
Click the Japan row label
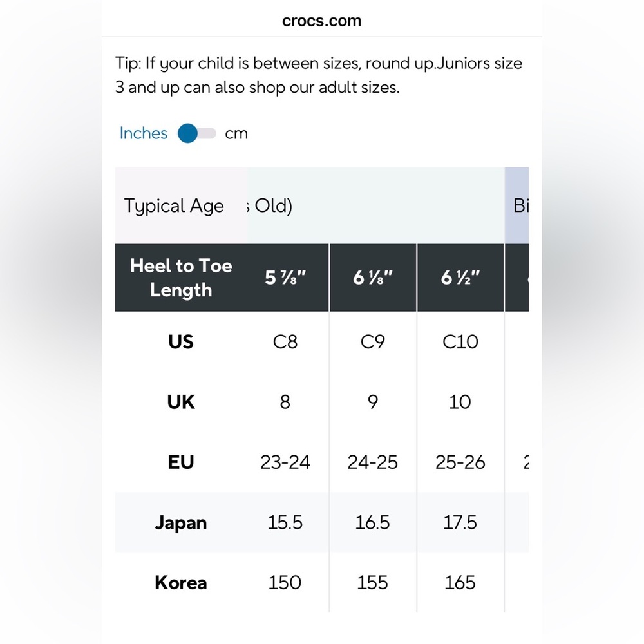[x=181, y=523]
